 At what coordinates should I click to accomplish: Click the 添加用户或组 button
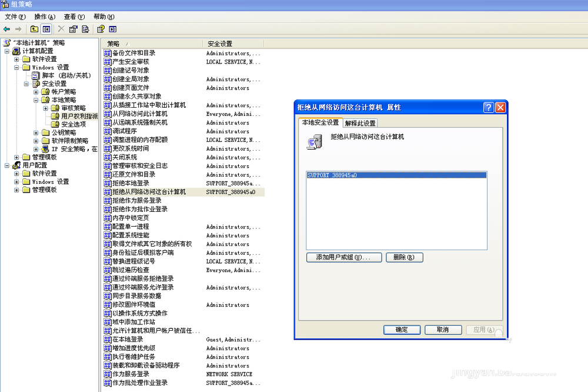tap(344, 257)
